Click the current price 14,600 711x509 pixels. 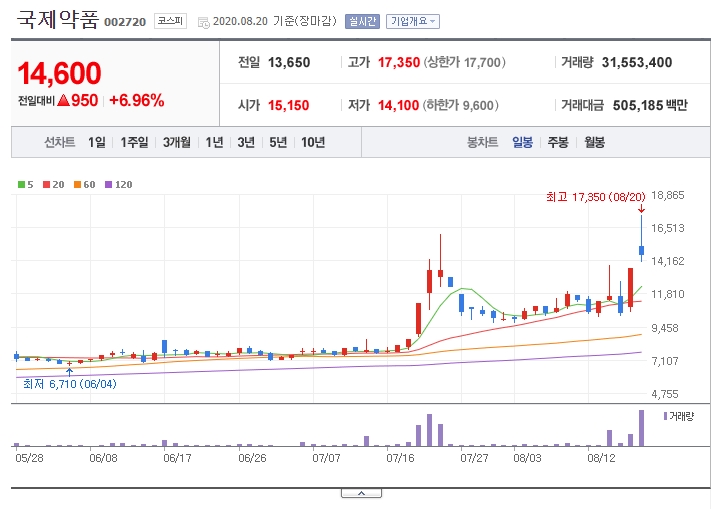[x=59, y=73]
